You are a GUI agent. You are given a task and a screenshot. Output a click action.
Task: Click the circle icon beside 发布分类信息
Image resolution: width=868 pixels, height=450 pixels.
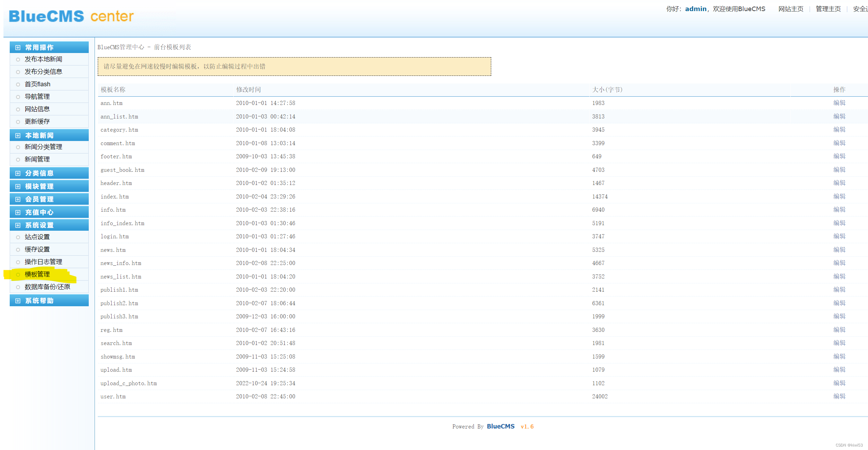[18, 72]
